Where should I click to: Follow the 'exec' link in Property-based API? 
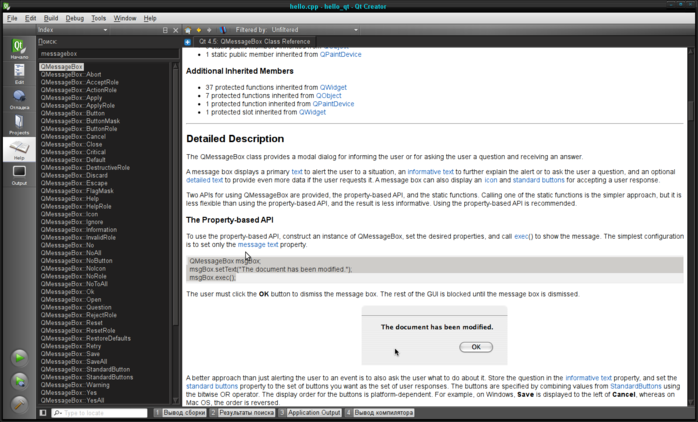[x=521, y=236]
